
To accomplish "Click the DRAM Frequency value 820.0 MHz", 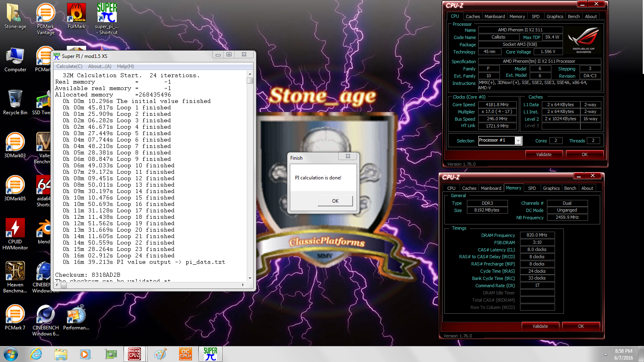I will pos(537,235).
